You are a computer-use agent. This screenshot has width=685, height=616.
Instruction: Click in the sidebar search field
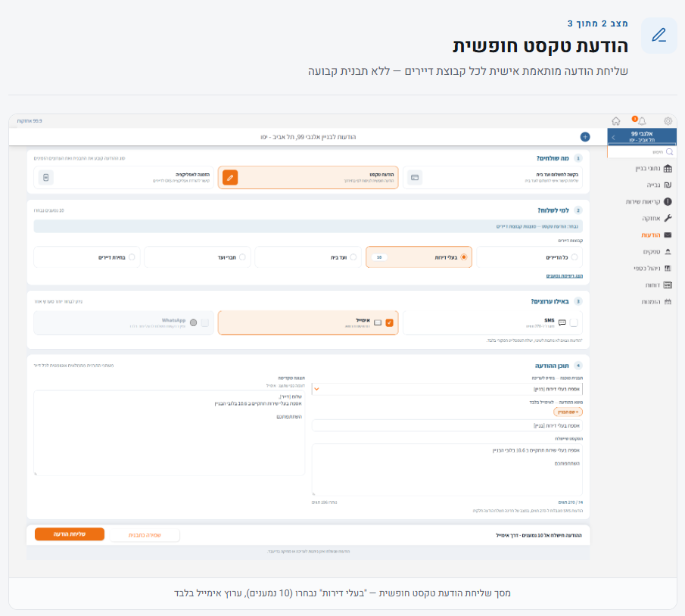641,151
